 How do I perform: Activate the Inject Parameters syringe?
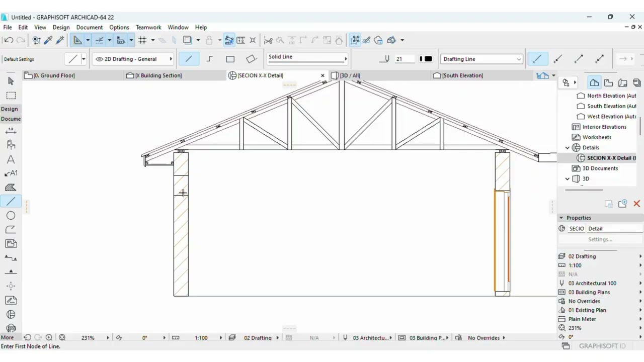pos(60,40)
